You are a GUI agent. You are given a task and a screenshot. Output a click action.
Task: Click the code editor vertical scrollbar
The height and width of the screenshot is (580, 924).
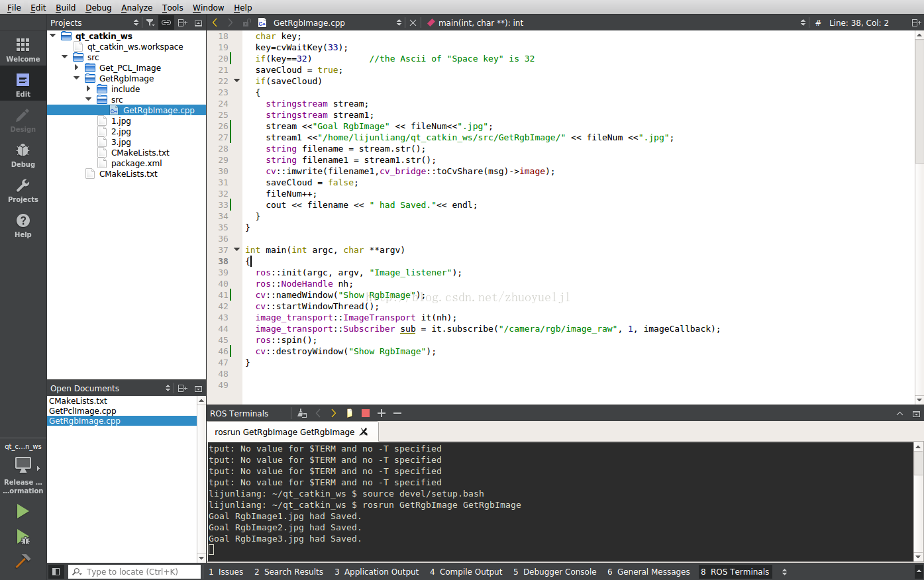pyautogui.click(x=919, y=99)
